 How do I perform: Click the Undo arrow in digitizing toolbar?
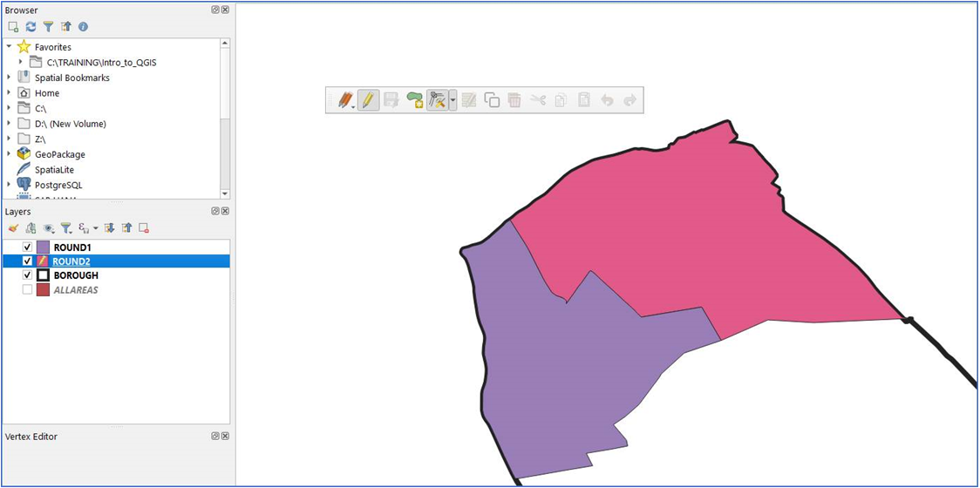point(607,100)
